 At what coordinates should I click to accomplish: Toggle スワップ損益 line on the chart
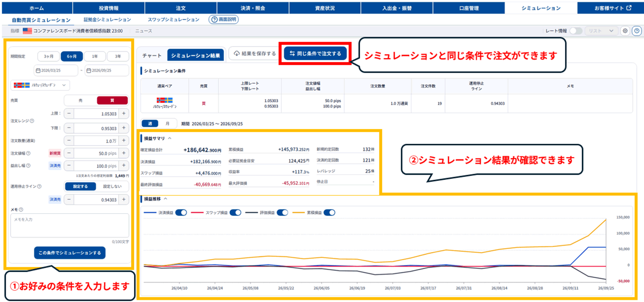[x=235, y=212]
